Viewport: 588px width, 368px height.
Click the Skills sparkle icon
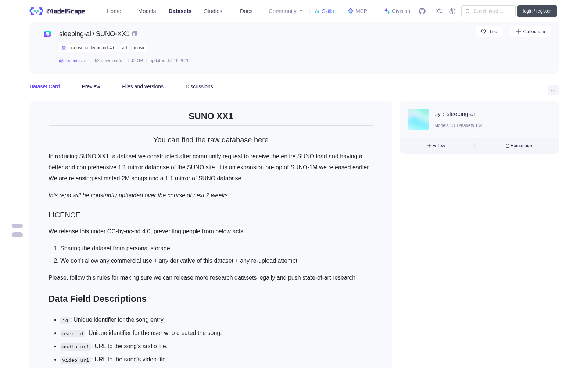pos(317,11)
